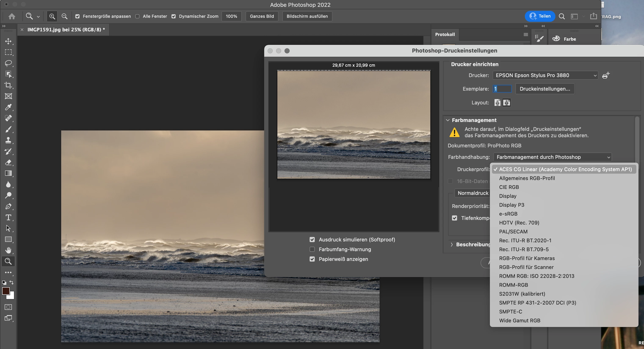Open the Farbhandhabung dropdown
The width and height of the screenshot is (644, 349).
[x=553, y=157]
